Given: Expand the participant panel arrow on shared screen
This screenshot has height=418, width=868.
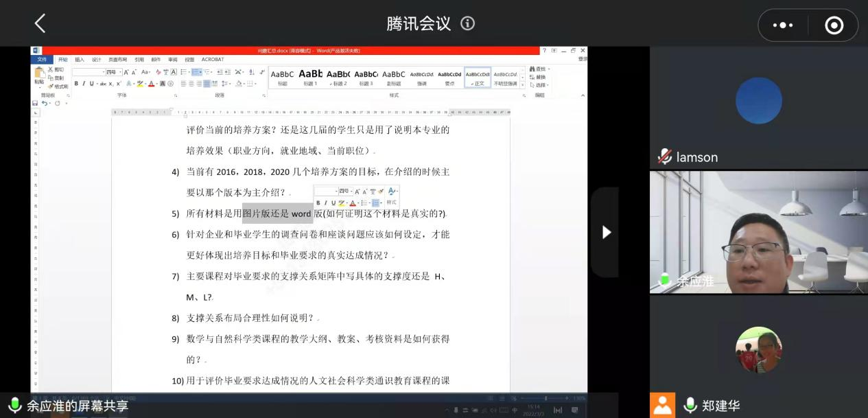Looking at the screenshot, I should pos(606,232).
